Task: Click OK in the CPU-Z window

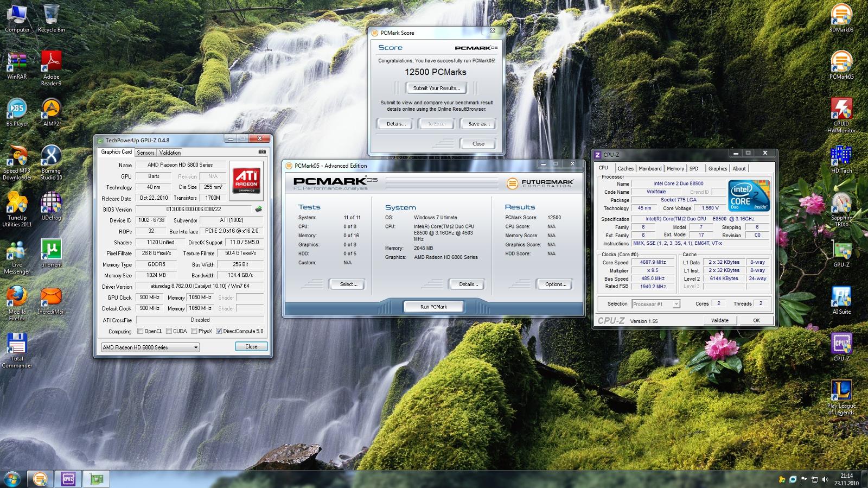Action: point(756,320)
